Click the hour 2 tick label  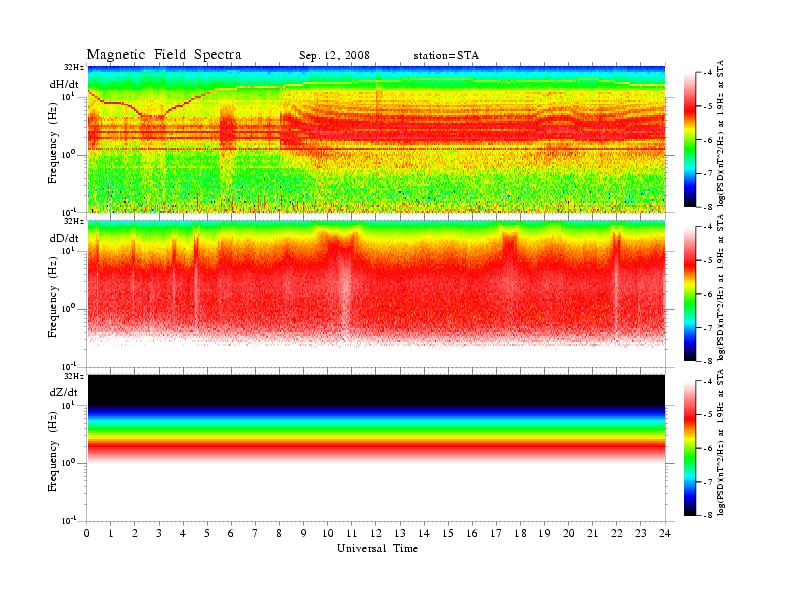point(135,533)
